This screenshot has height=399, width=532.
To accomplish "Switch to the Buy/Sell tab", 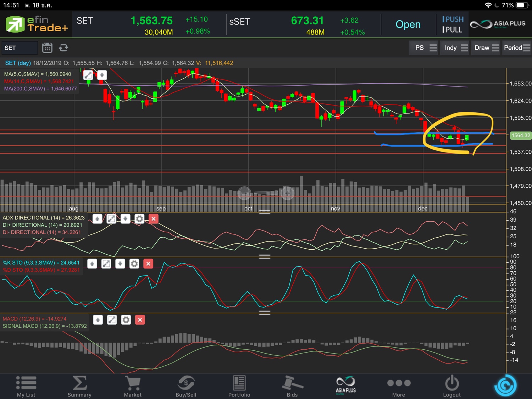I will (x=186, y=386).
